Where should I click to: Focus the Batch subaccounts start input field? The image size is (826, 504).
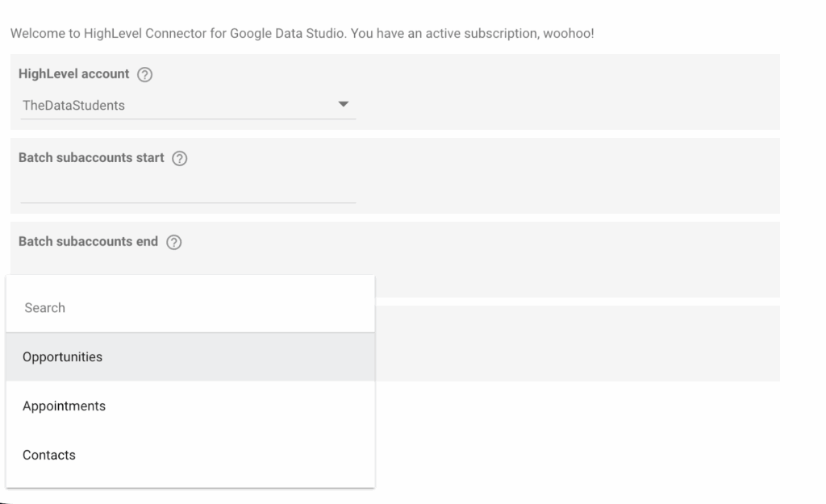coord(187,190)
